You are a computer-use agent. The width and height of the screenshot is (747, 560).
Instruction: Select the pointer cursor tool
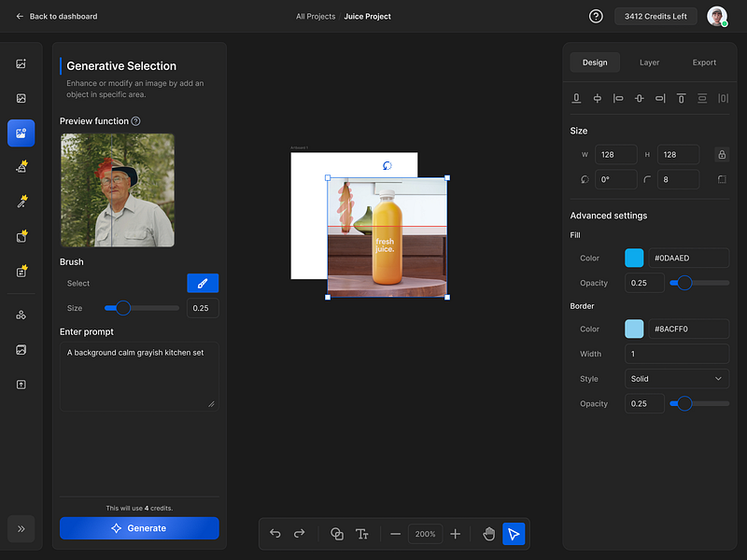[x=514, y=534]
